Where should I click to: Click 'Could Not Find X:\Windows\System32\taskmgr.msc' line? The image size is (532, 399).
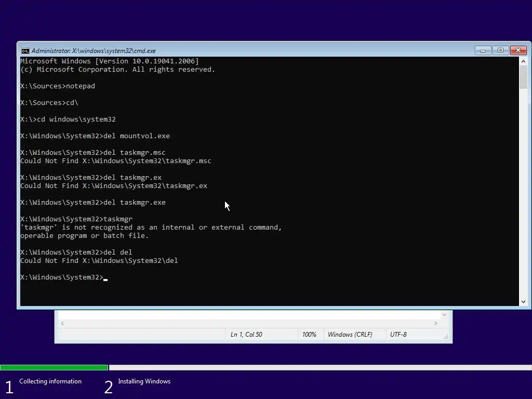pos(116,161)
